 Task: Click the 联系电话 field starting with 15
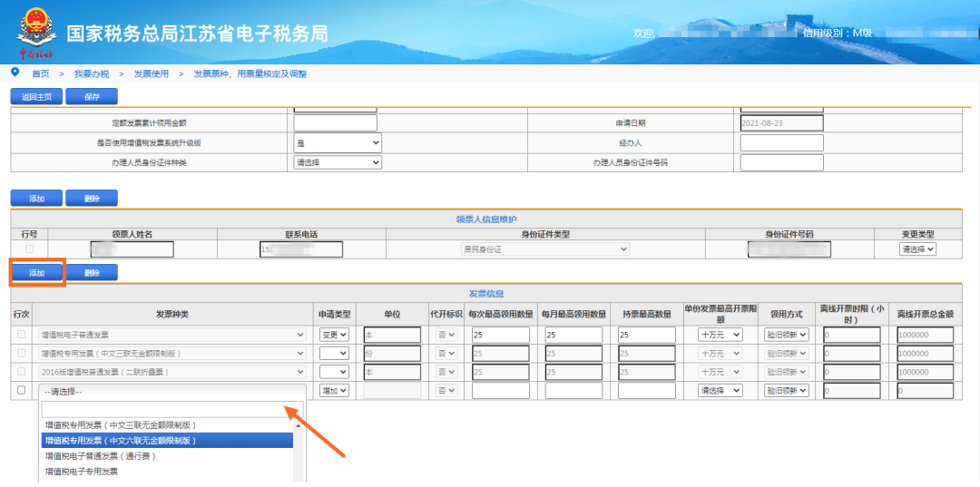coord(301,249)
